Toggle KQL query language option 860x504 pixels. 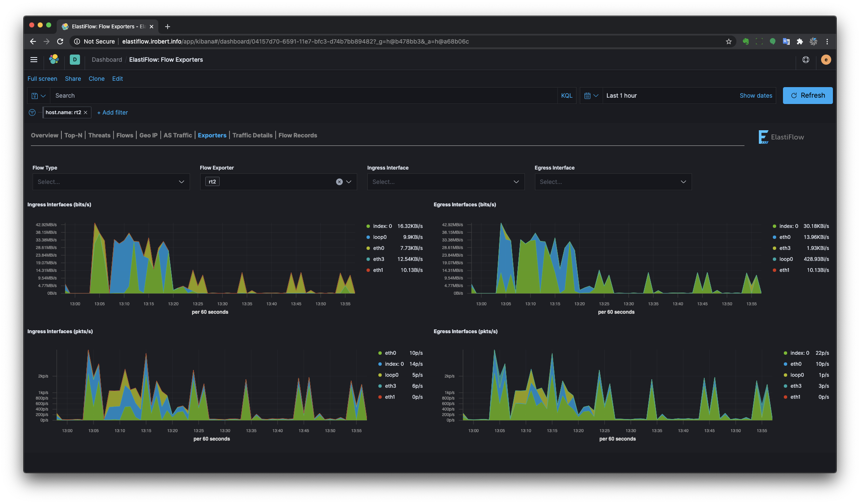[567, 96]
